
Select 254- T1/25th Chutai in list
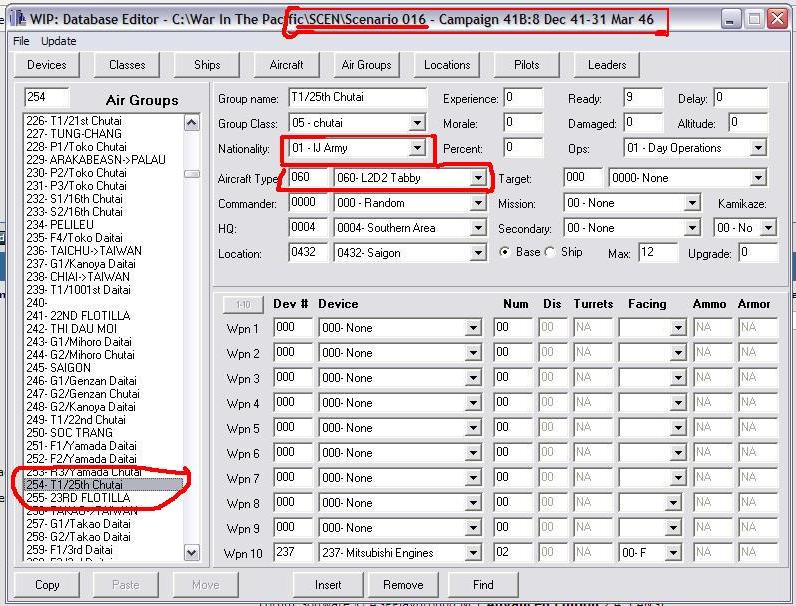click(x=104, y=485)
